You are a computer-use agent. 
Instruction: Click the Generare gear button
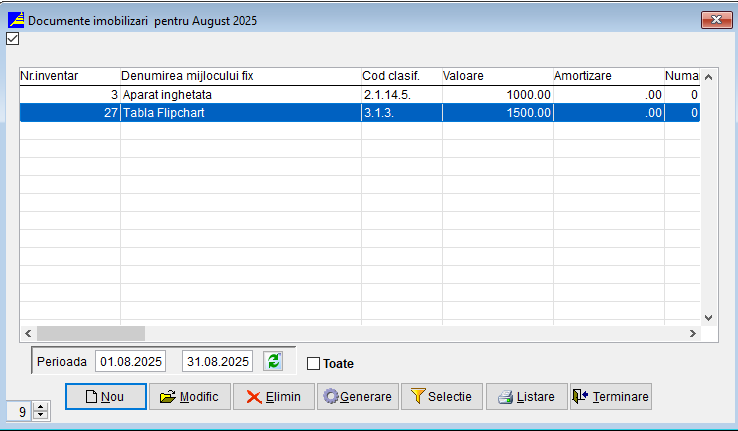(x=357, y=397)
